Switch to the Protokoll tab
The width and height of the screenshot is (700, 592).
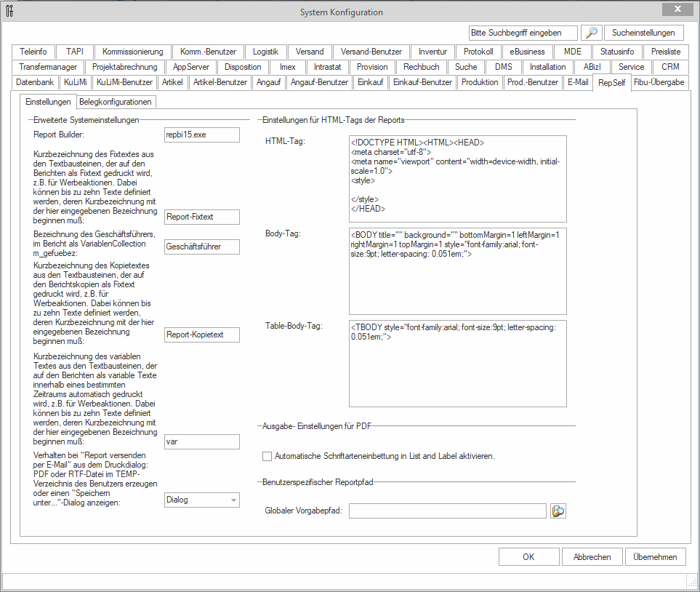(x=478, y=52)
